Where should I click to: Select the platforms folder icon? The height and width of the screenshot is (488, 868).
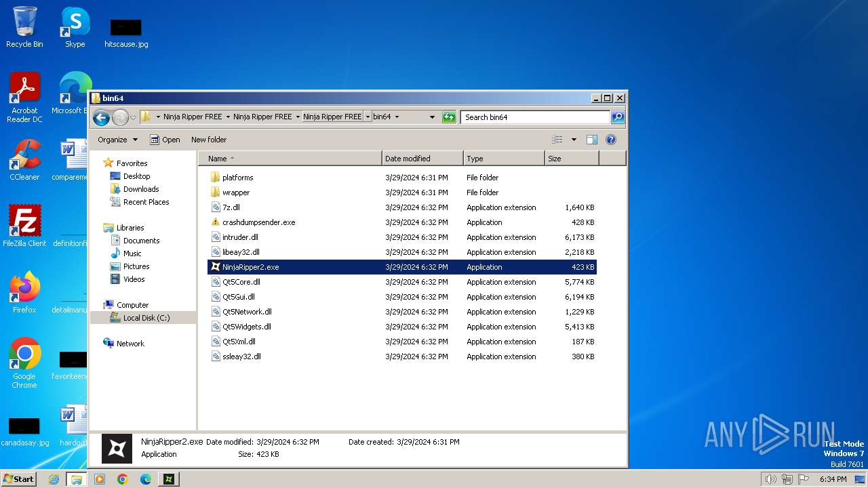tap(215, 178)
